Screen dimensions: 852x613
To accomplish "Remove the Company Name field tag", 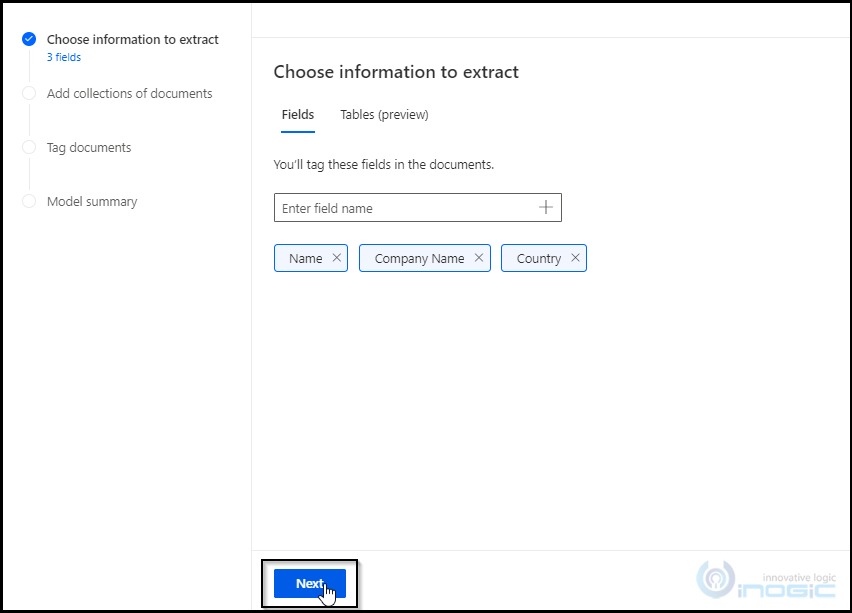I will tap(479, 258).
